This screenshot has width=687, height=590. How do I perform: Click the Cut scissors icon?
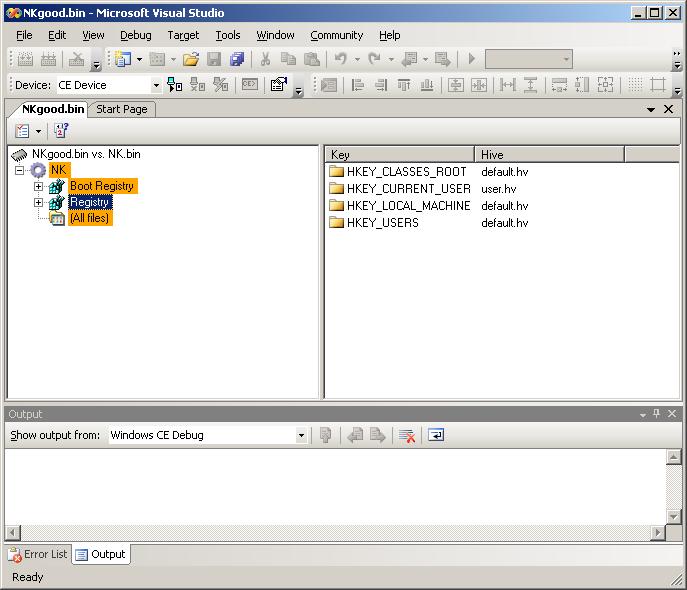[265, 59]
